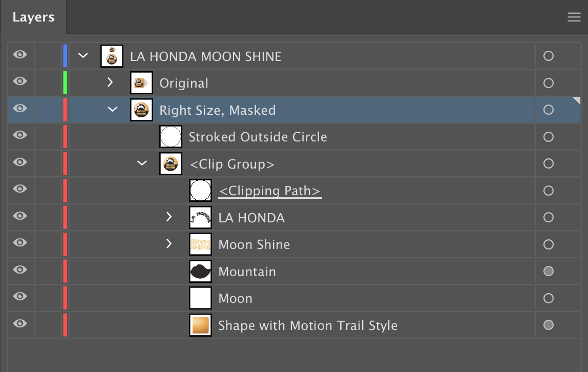Click the Original layer thumbnail
This screenshot has height=372, width=588.
[x=141, y=83]
